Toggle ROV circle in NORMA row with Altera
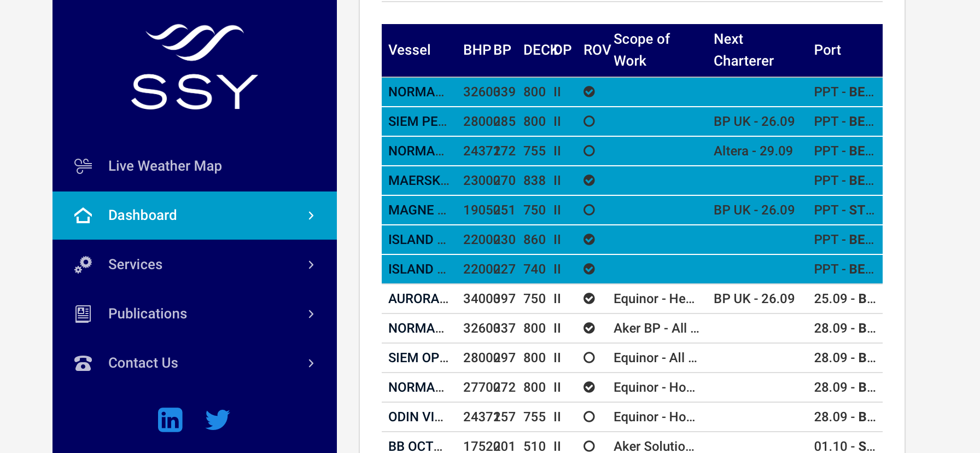Viewport: 980px width, 453px height. click(x=589, y=151)
